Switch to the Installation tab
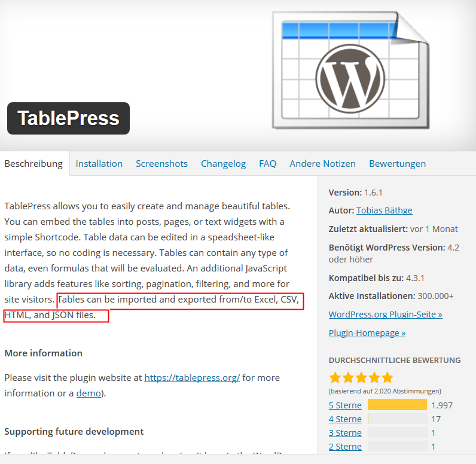The image size is (476, 464). [99, 164]
